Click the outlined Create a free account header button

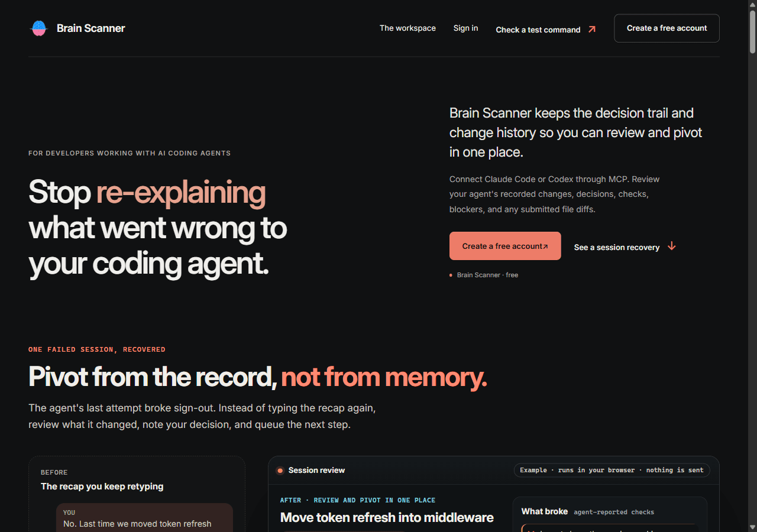click(x=667, y=28)
